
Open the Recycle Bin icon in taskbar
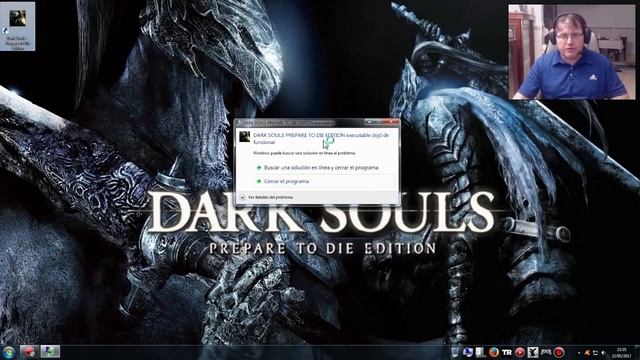coord(455,352)
